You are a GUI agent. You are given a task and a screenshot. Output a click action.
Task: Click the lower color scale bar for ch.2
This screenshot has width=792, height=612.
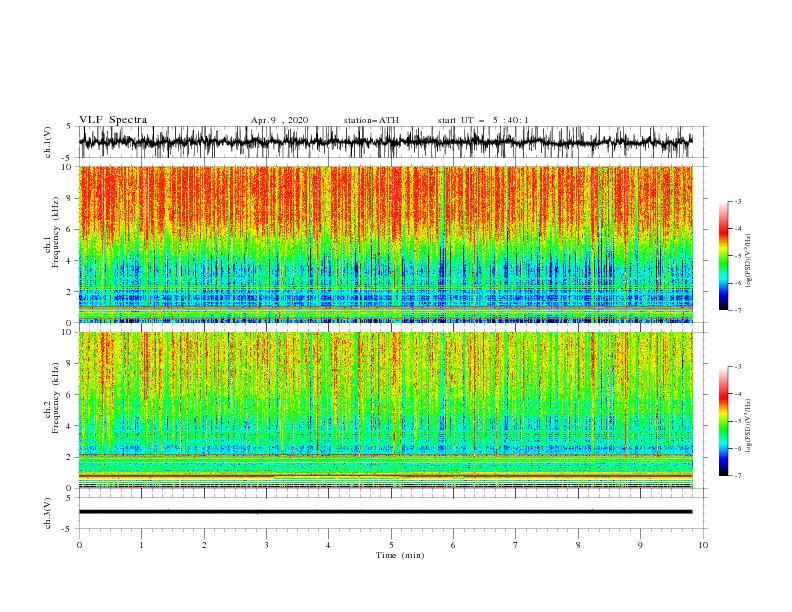point(724,421)
